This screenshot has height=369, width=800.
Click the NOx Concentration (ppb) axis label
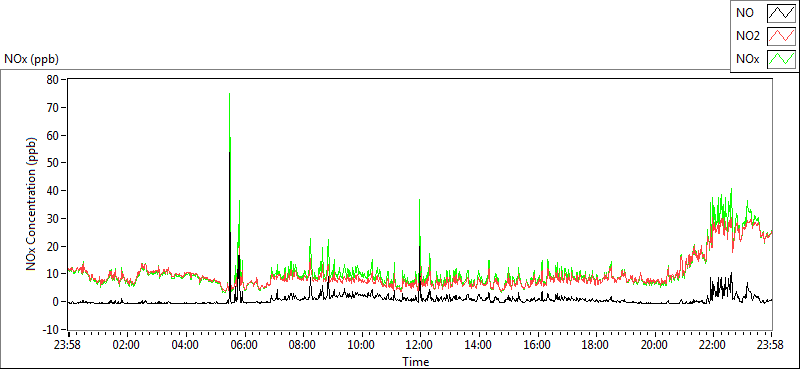[32, 204]
